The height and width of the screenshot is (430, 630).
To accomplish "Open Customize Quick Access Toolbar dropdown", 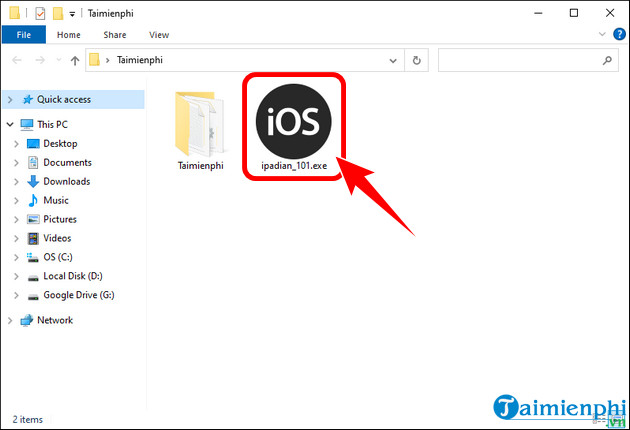I will [72, 14].
